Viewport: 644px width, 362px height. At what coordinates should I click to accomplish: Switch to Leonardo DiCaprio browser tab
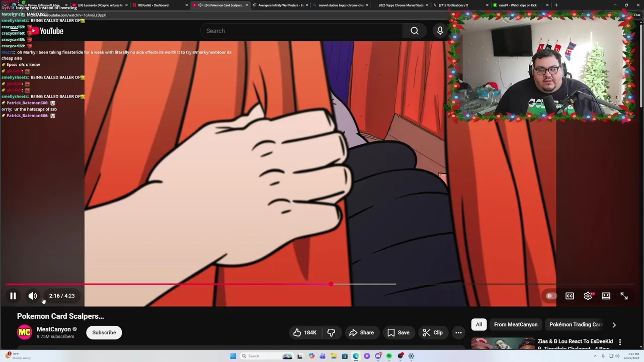[x=100, y=5]
